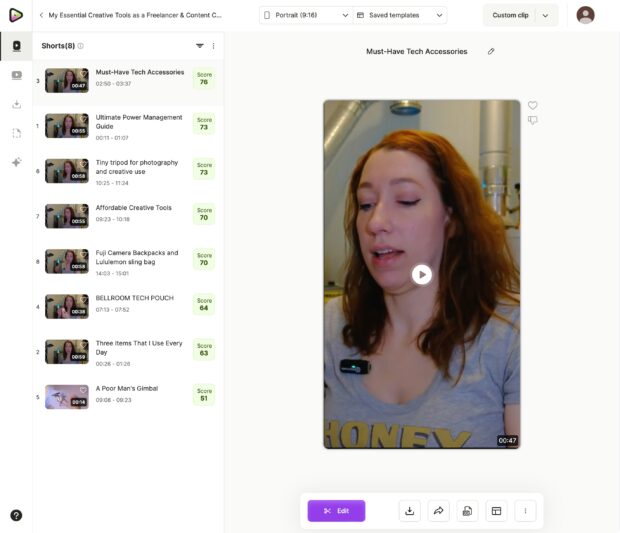
Task: Rename clip with the pencil edit icon
Action: [491, 51]
